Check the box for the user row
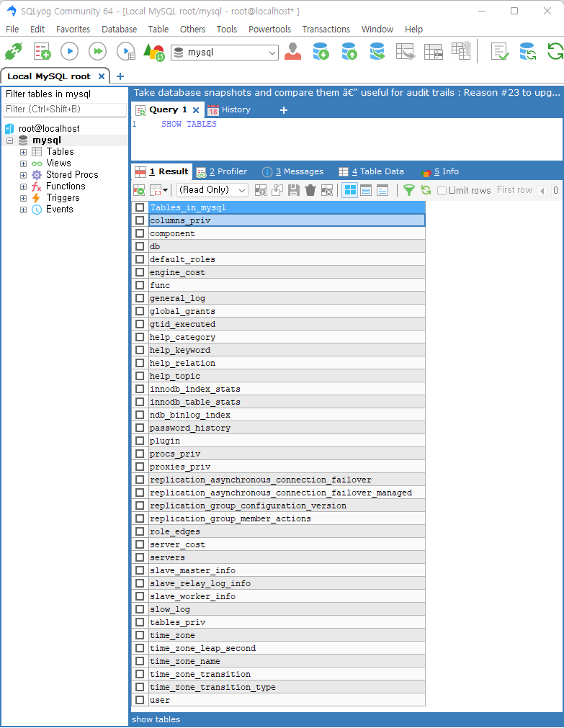Image resolution: width=564 pixels, height=728 pixels. 140,700
